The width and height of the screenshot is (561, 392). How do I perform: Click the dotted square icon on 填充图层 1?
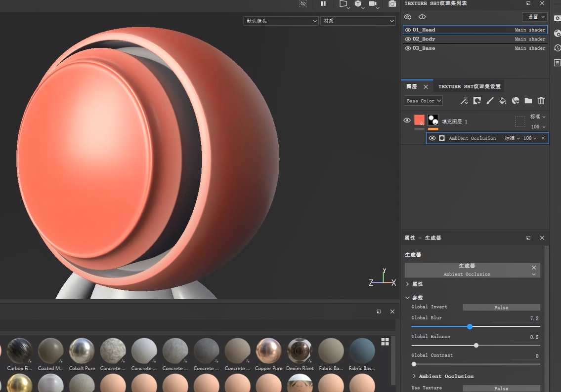coord(520,121)
